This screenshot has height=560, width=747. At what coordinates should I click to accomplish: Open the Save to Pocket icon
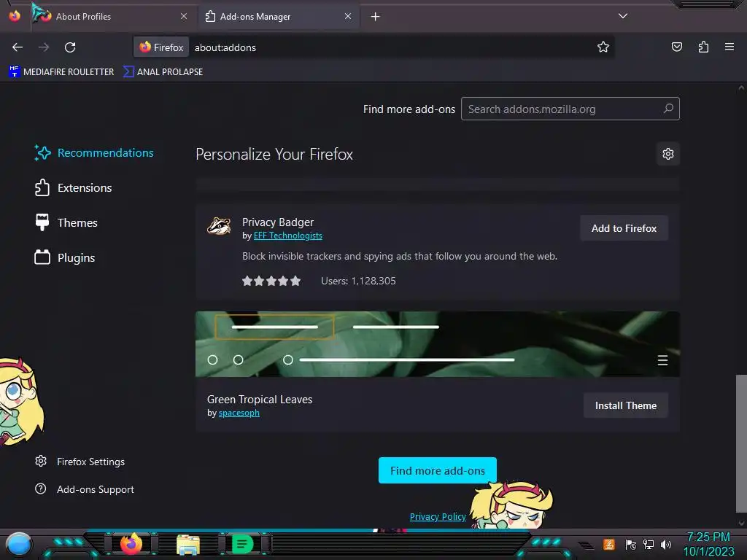click(676, 47)
